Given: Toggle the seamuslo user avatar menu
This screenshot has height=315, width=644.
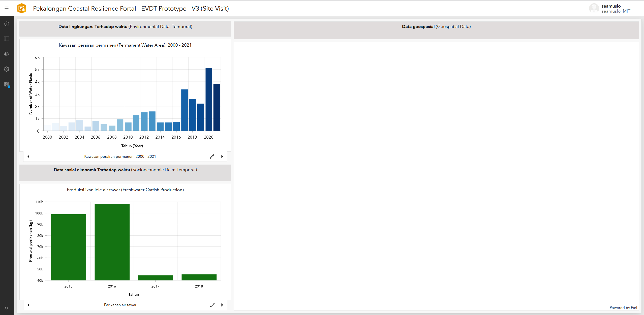Looking at the screenshot, I should (595, 8).
